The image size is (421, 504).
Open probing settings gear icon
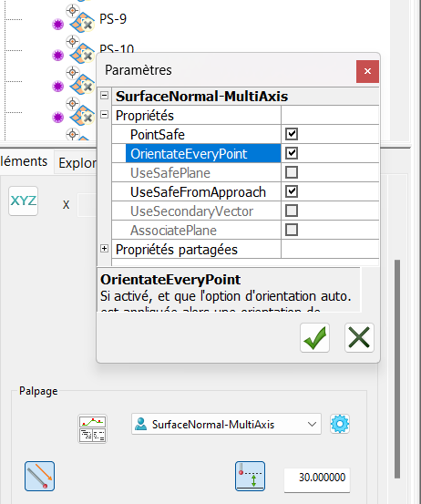tap(340, 424)
